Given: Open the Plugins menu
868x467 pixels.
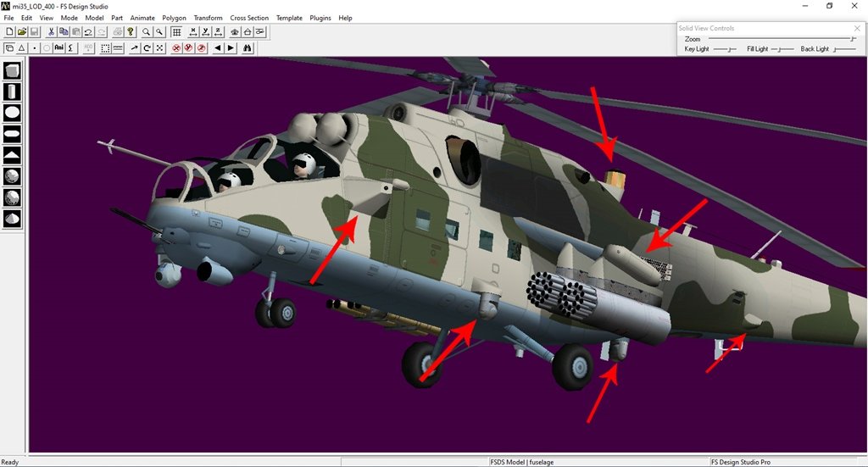Looking at the screenshot, I should pyautogui.click(x=320, y=18).
